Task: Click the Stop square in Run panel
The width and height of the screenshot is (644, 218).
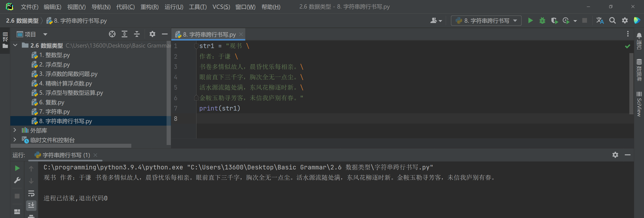Action: point(17,196)
